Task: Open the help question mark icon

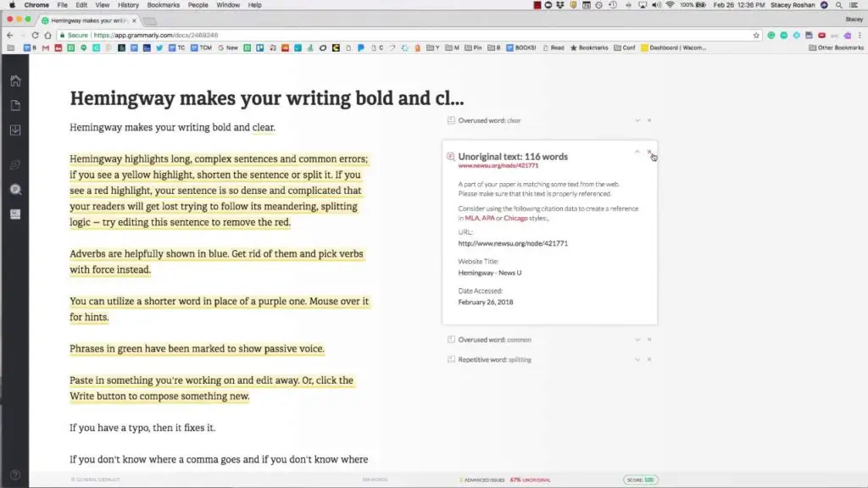Action: click(15, 474)
